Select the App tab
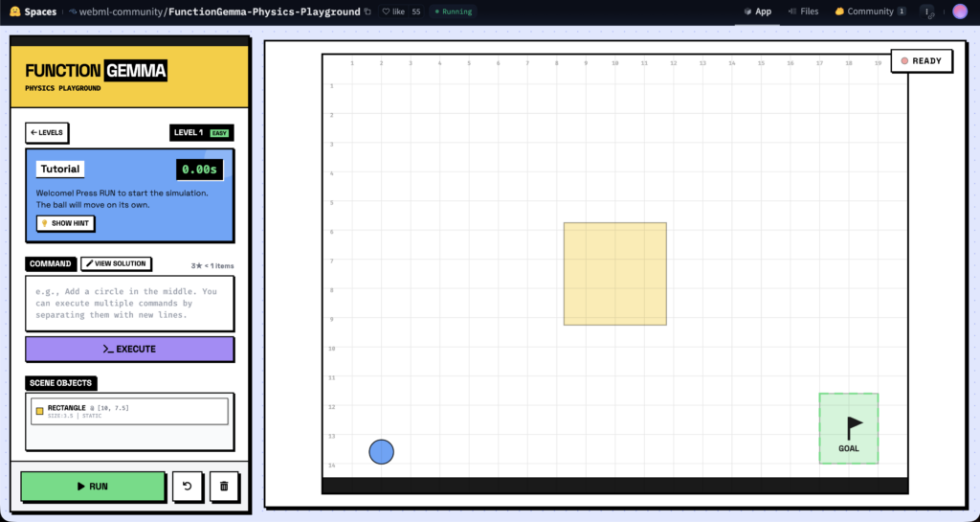 (757, 11)
